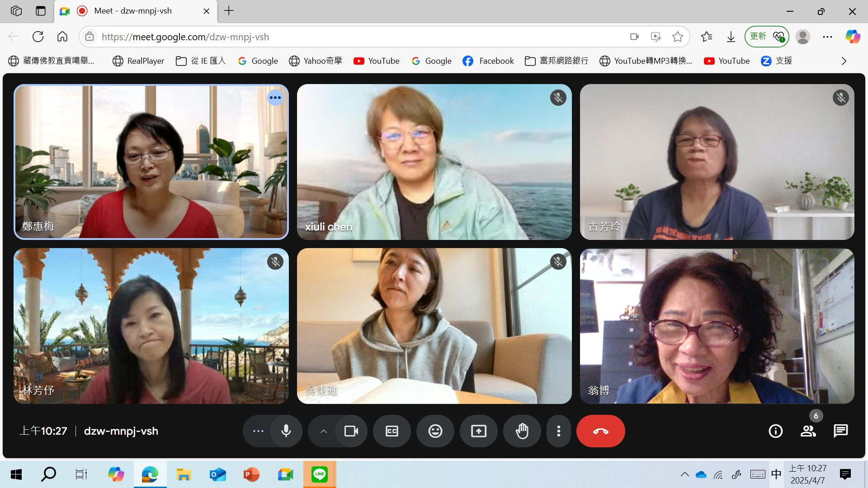The width and height of the screenshot is (868, 488).
Task: Click the present screen icon
Action: click(478, 431)
